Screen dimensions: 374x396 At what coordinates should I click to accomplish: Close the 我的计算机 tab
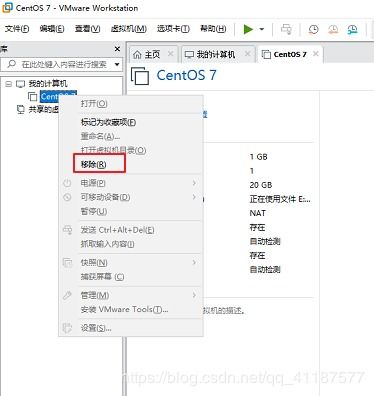(x=248, y=54)
